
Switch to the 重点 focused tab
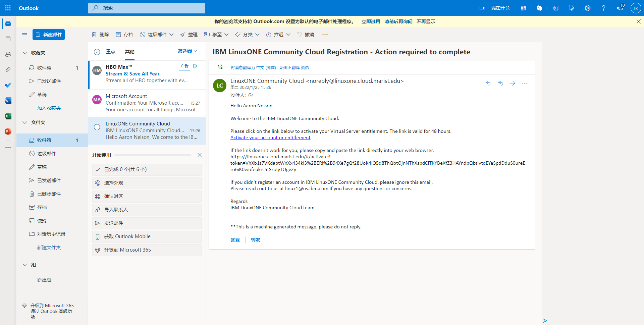pos(111,52)
